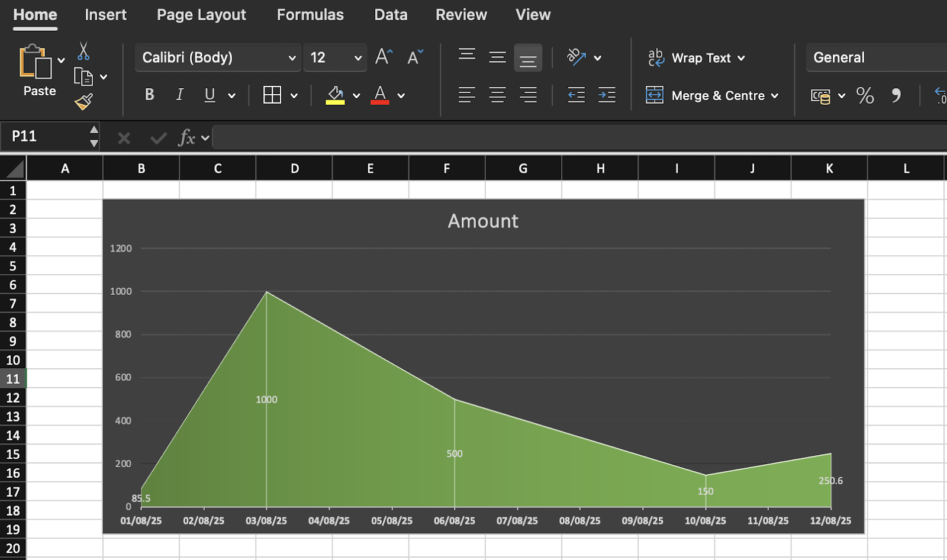Align text right
The image size is (947, 560).
tap(528, 95)
